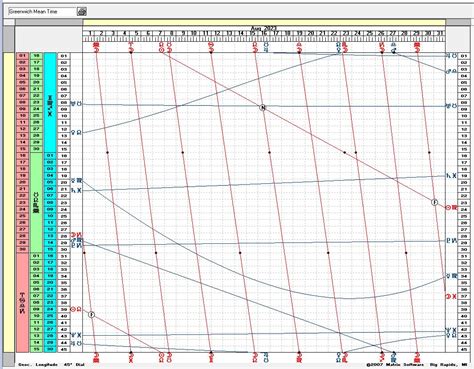Click the Pluto in Capricorn label at right edge
The height and width of the screenshot is (369, 474).
point(452,240)
